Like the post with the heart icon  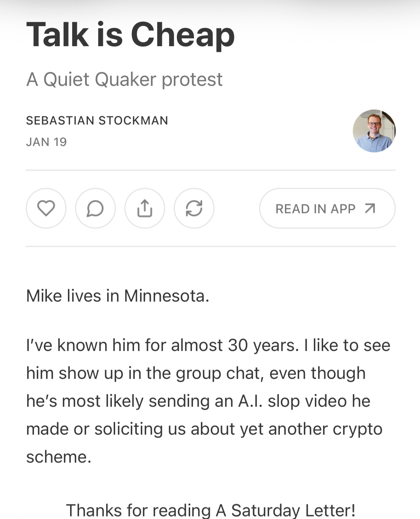click(46, 208)
